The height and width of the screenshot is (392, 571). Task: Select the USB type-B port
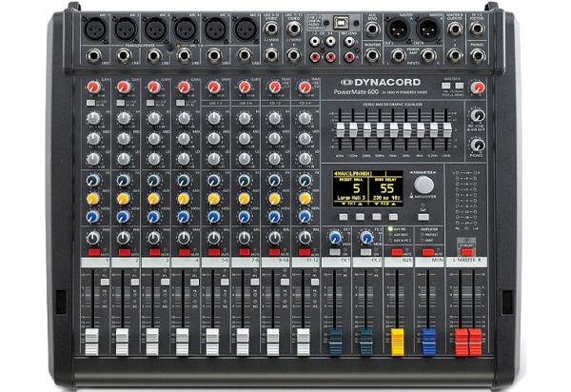pos(341,23)
